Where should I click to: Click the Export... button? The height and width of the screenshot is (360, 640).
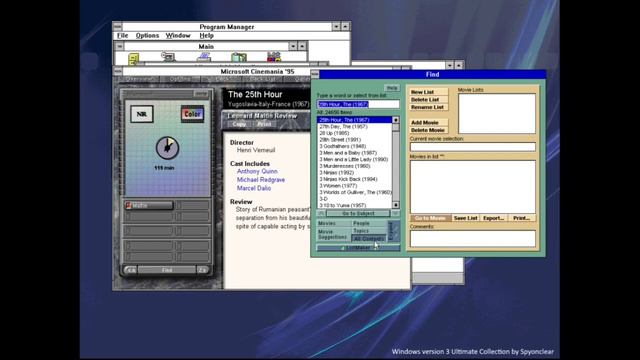(493, 218)
